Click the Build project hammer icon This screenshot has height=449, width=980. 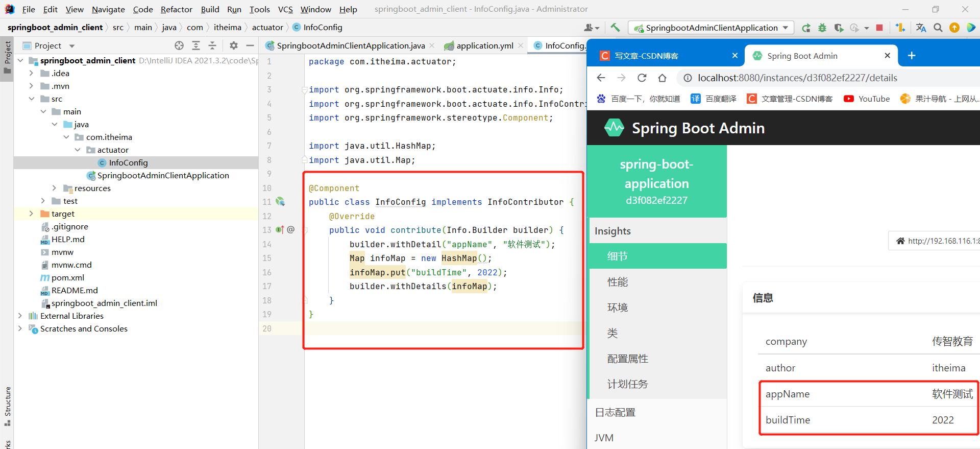click(615, 28)
